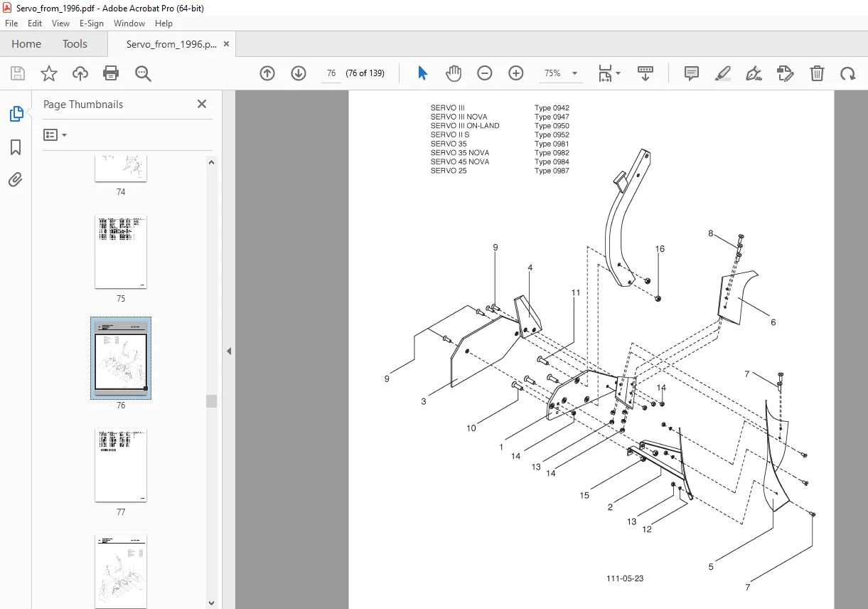Select the highlight text pen tool

tap(723, 73)
